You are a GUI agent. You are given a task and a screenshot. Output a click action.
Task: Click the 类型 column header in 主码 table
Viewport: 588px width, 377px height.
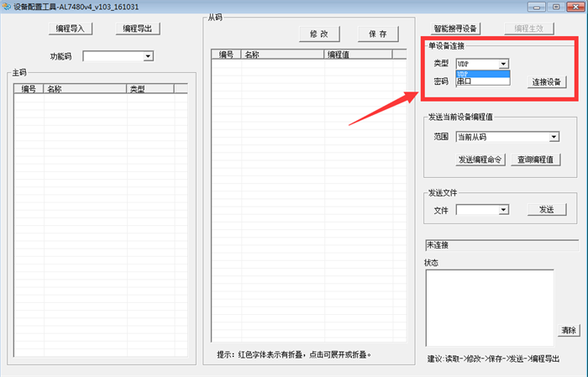point(150,89)
